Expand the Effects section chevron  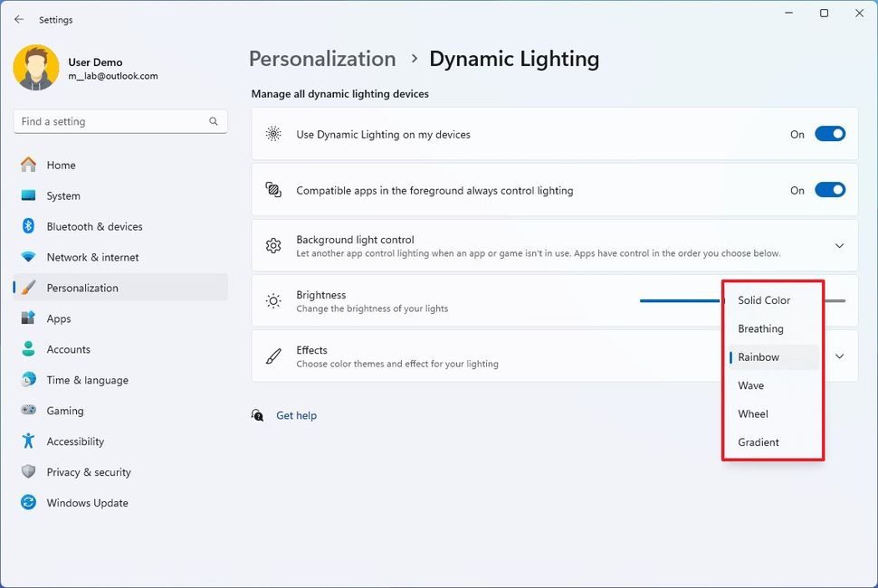[839, 356]
